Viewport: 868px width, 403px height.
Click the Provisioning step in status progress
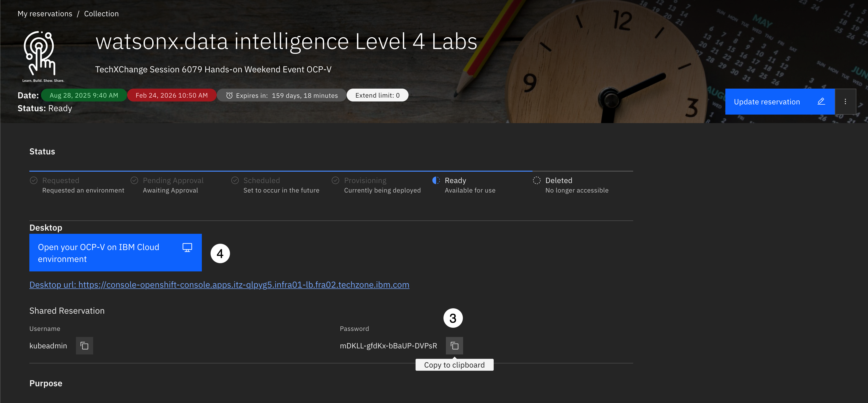(365, 180)
